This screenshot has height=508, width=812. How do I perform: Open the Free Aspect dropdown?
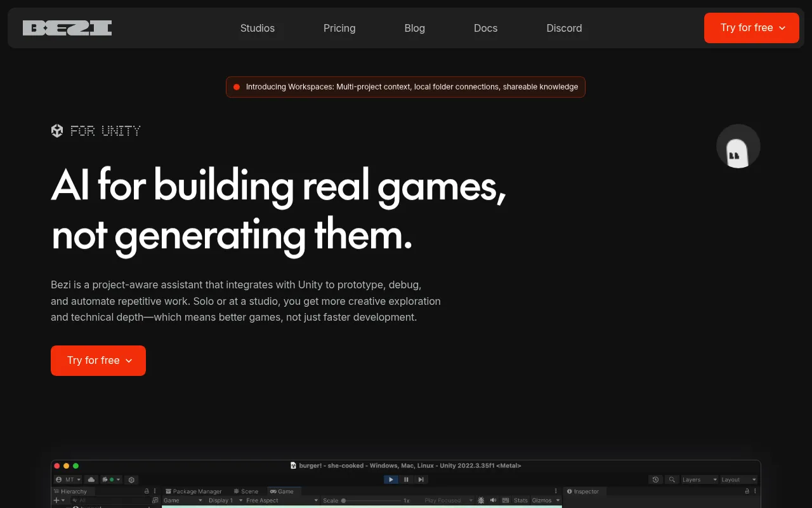point(282,500)
